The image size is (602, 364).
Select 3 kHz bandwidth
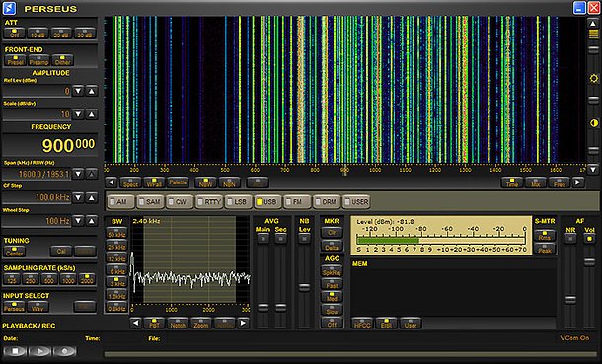116,282
